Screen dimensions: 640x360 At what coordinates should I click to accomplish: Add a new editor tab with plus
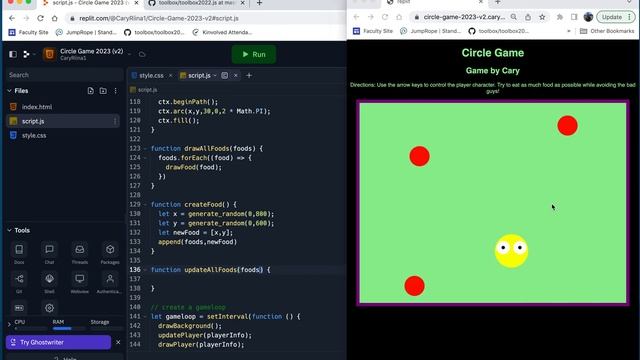[x=249, y=76]
